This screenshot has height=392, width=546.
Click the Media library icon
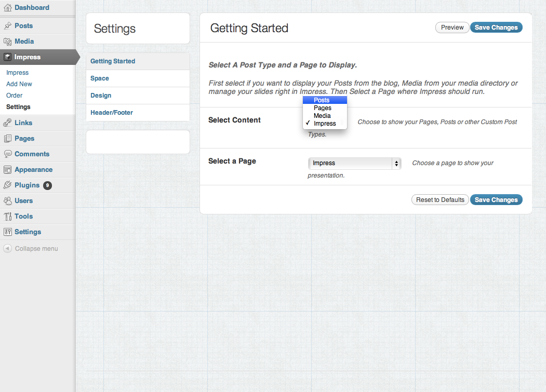click(7, 42)
